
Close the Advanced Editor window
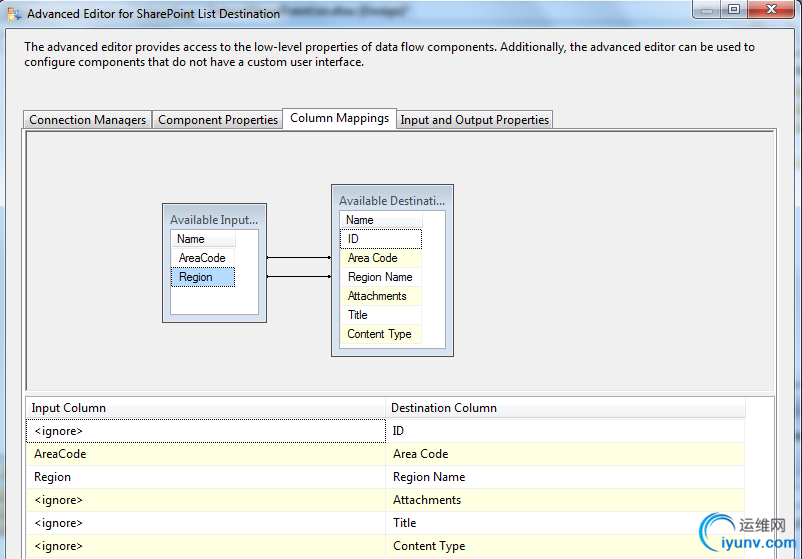(771, 10)
